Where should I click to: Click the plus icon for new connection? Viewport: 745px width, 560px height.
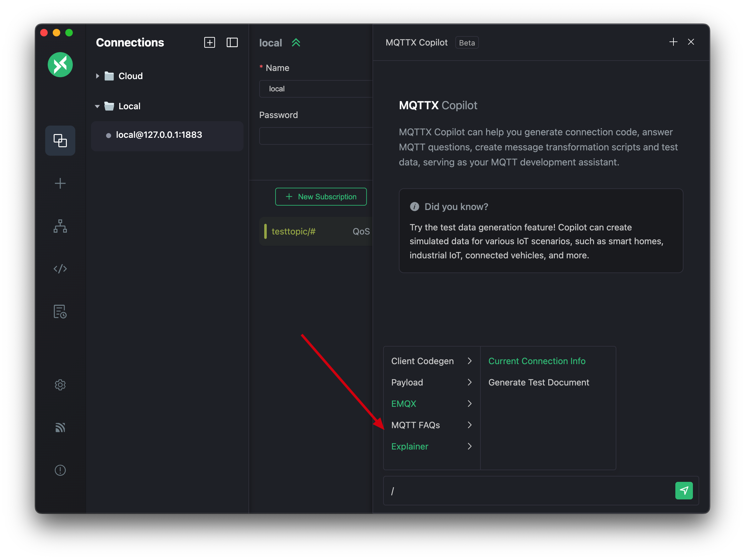(x=60, y=183)
